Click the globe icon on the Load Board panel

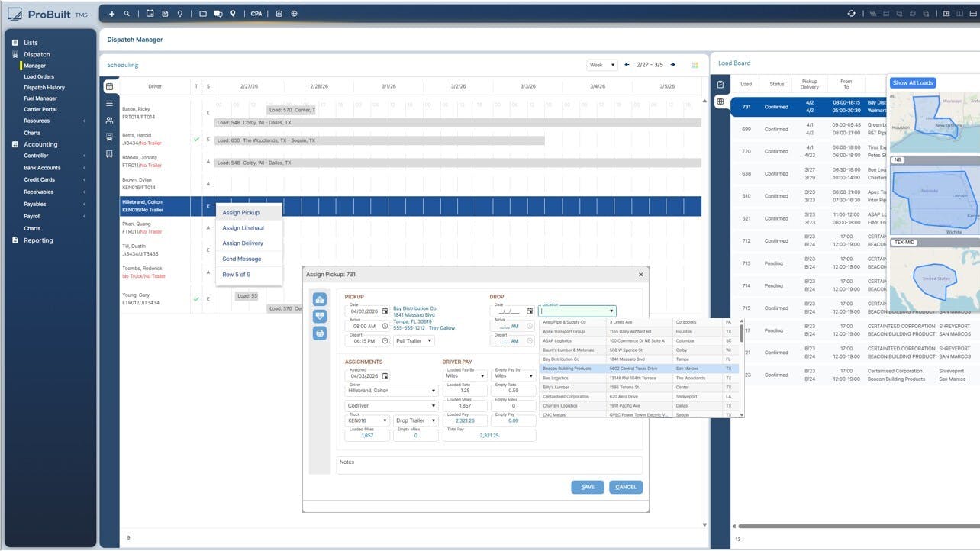coord(719,100)
